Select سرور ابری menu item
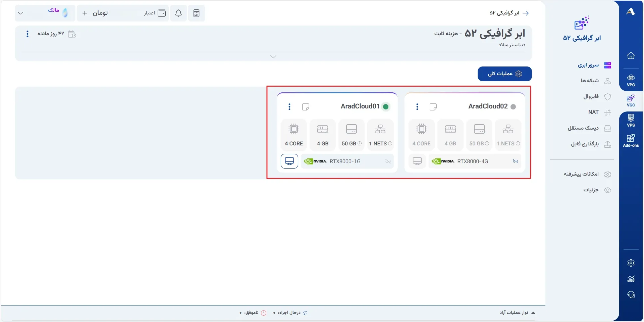Viewport: 644px width, 322px height. tap(594, 65)
